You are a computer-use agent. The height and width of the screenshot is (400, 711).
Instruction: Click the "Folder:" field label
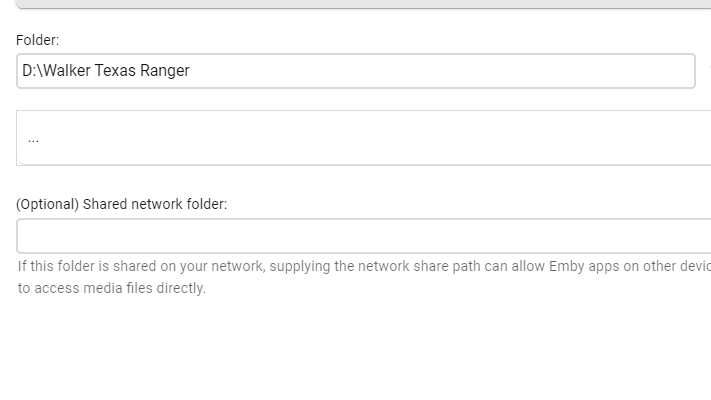click(x=38, y=40)
